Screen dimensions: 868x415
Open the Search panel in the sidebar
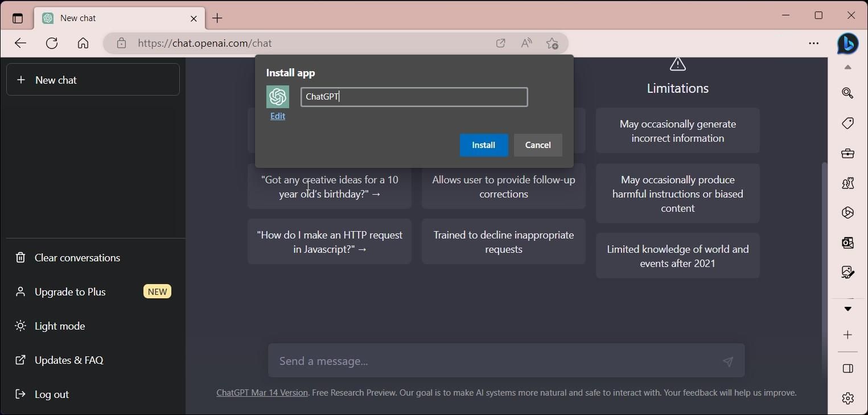848,93
